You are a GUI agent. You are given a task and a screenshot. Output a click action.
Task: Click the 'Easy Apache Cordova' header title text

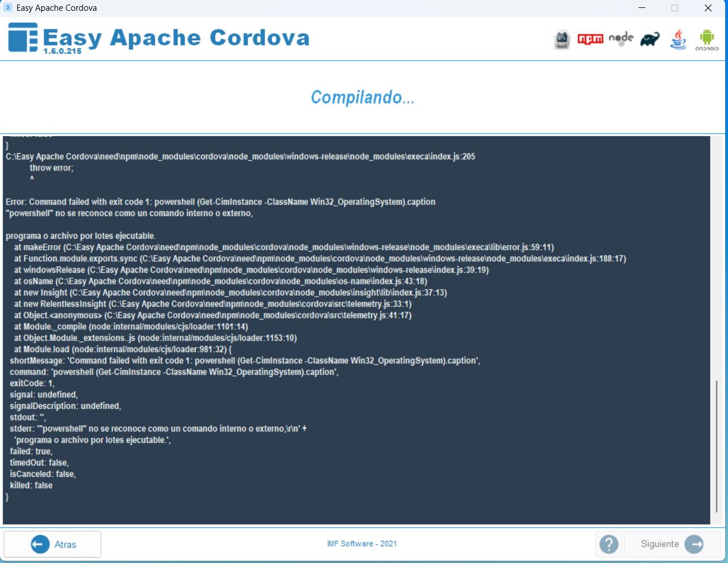pos(176,37)
